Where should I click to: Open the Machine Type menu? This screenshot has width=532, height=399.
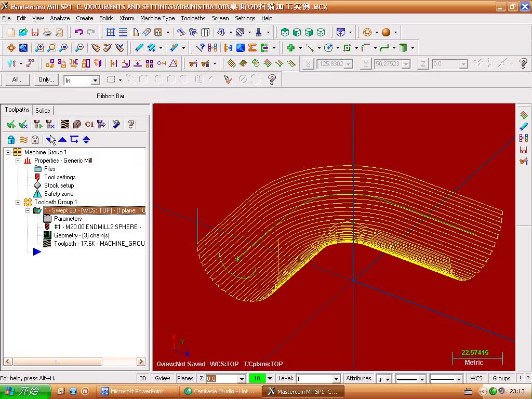coord(157,18)
